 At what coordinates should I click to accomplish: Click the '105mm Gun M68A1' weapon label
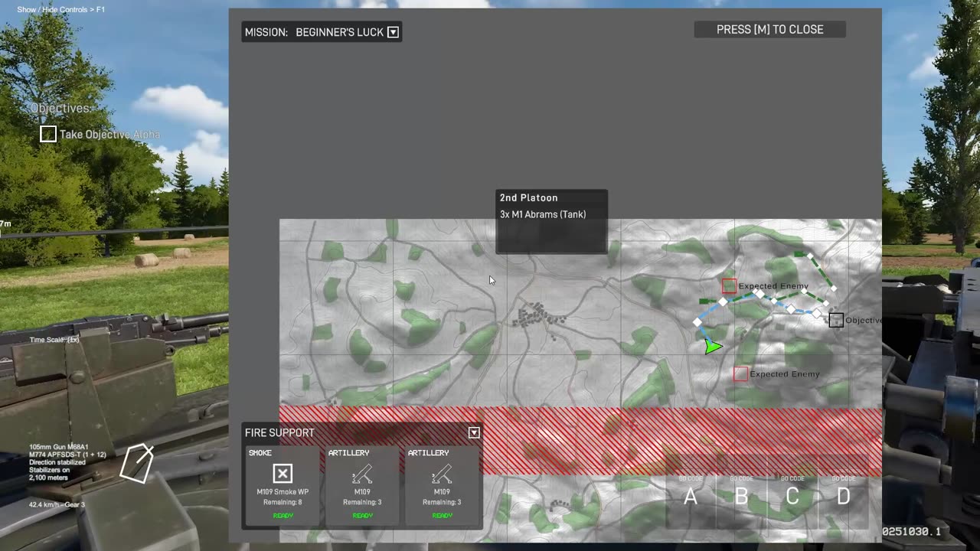(x=59, y=447)
